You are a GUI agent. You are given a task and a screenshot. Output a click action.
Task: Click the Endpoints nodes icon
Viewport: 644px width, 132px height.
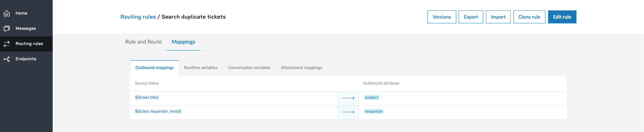[7, 59]
